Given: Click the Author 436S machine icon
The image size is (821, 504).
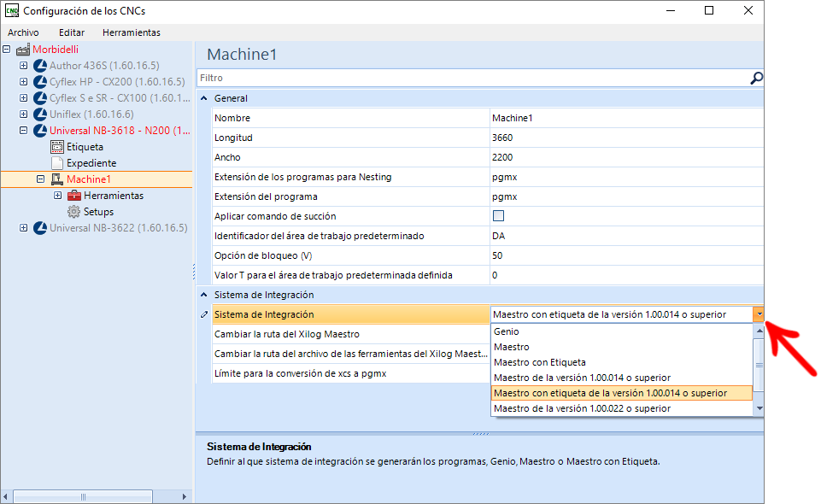Looking at the screenshot, I should coord(40,66).
